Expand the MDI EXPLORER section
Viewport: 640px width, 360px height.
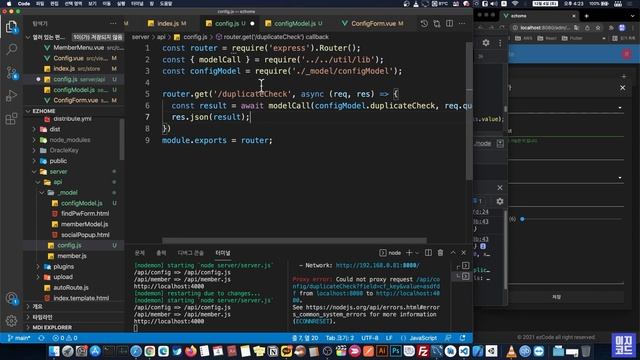click(x=52, y=327)
